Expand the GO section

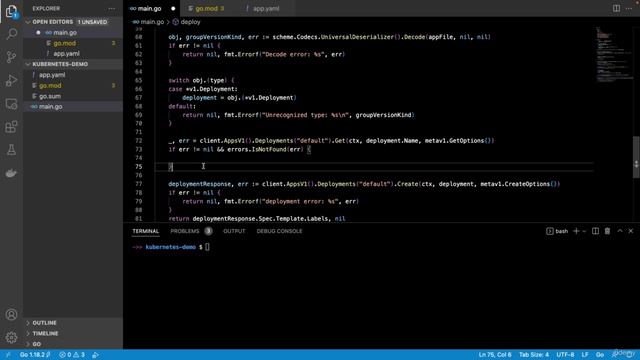tap(37, 344)
